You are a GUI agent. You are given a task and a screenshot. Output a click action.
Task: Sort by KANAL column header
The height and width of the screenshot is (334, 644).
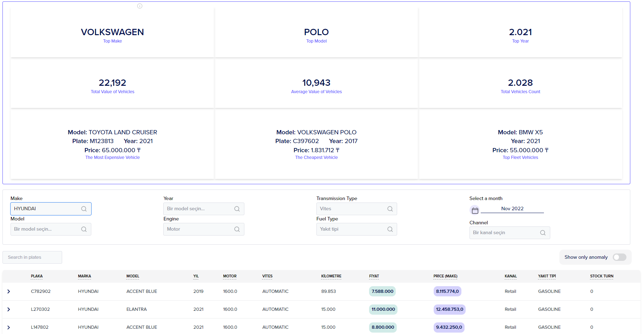pyautogui.click(x=511, y=276)
